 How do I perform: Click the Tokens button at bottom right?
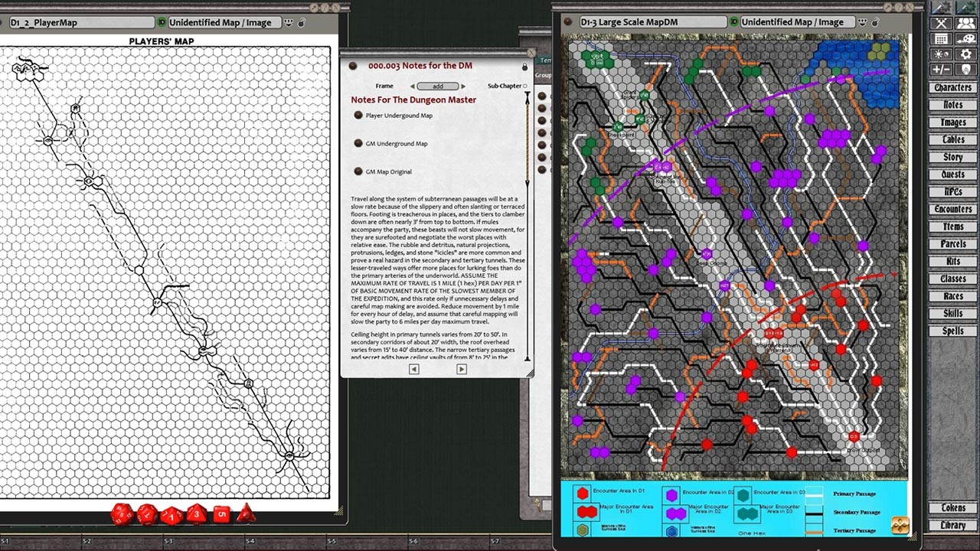click(x=952, y=507)
